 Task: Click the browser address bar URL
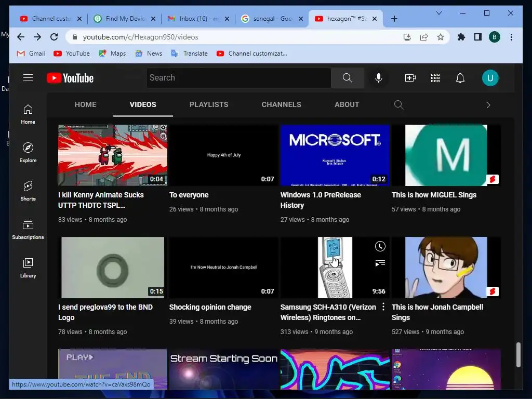click(x=140, y=37)
